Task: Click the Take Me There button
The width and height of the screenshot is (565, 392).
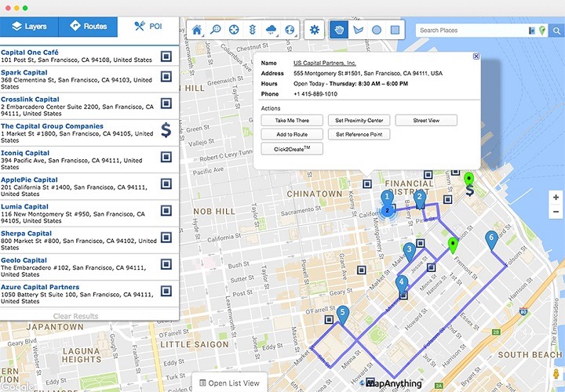Action: pos(292,120)
